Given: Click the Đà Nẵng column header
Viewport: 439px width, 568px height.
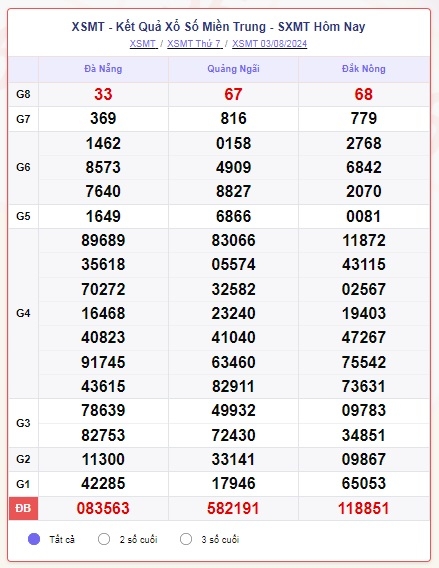Looking at the screenshot, I should 103,69.
